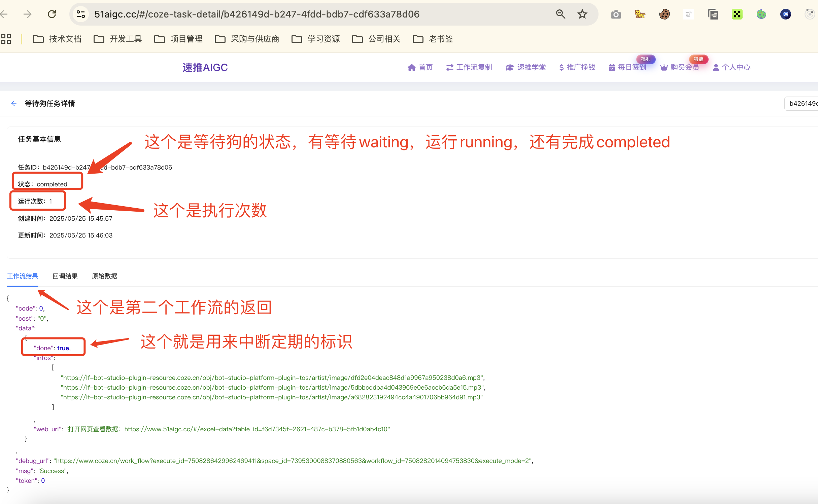Click the third mp3 URL ending 4d91.mp3
This screenshot has height=504, width=818.
272,397
